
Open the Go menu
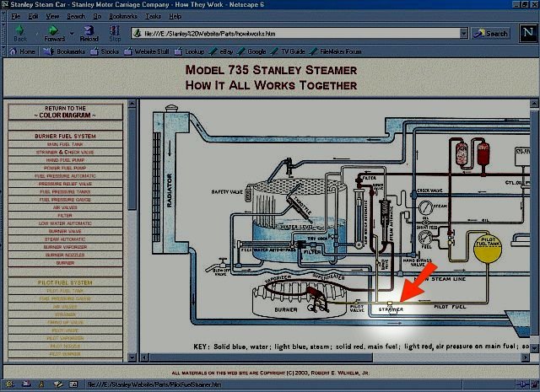[97, 16]
